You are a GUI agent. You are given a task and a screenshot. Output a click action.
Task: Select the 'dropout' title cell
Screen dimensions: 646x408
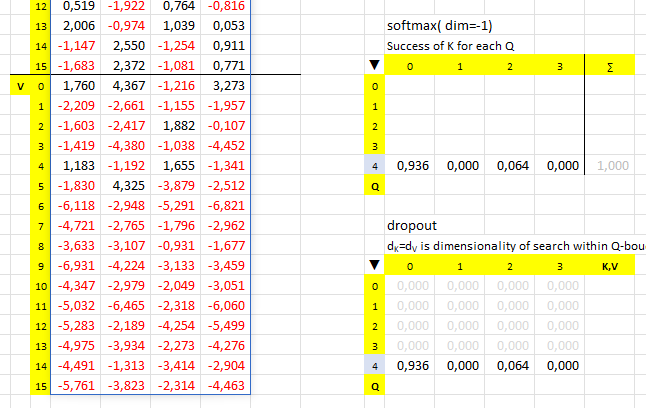(408, 227)
